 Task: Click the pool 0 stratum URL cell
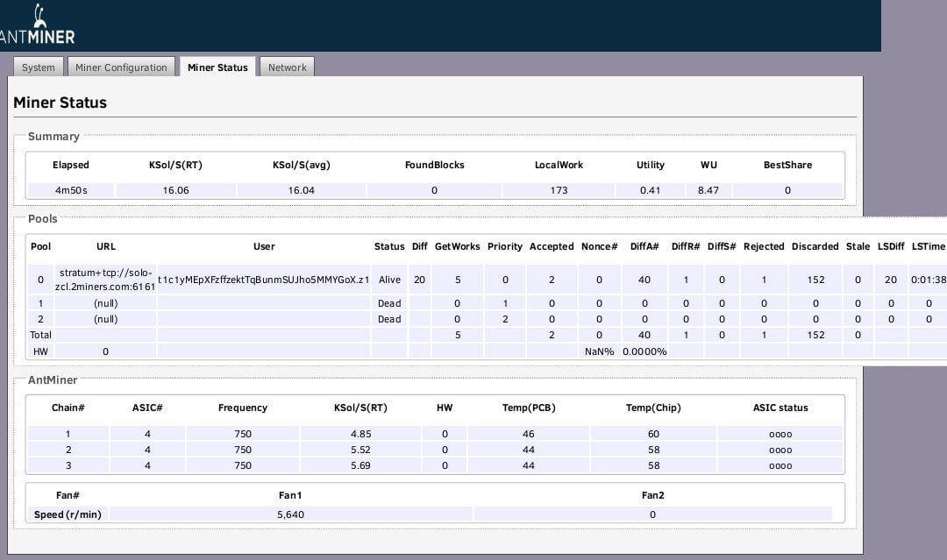click(x=107, y=280)
